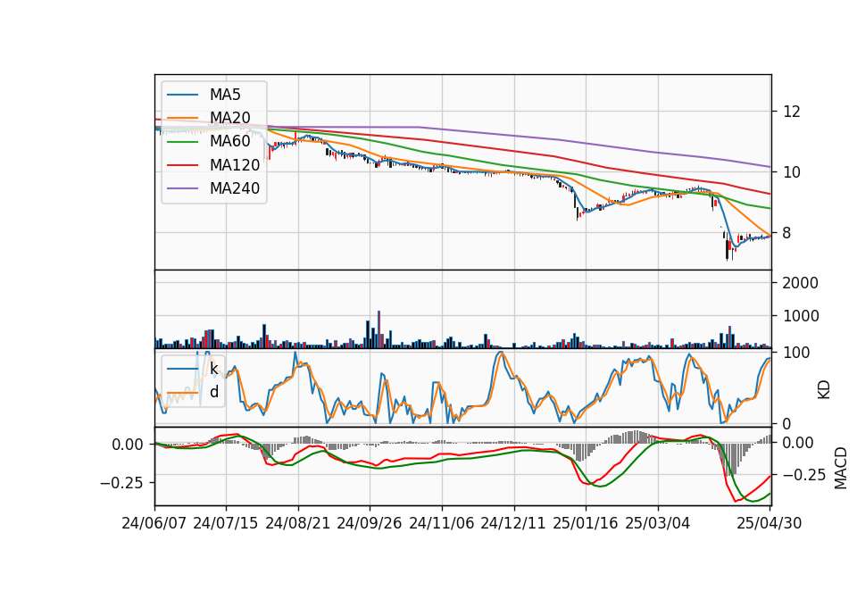
Task: Click the MA240 legend label
Action: [235, 188]
